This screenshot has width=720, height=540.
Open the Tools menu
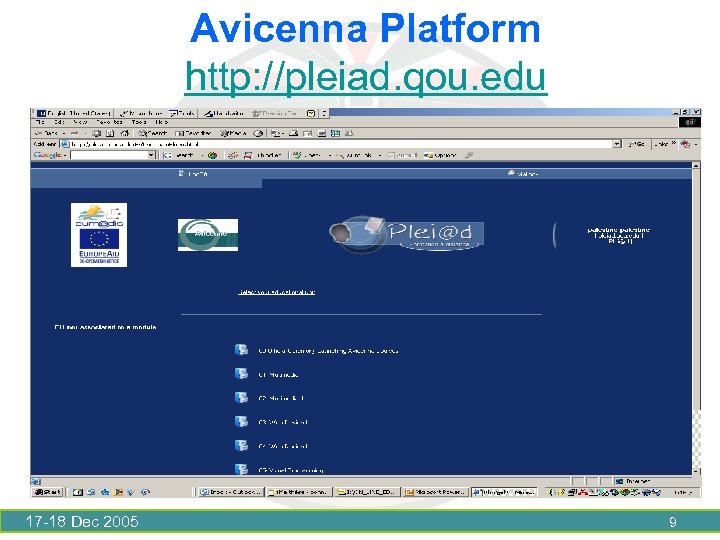click(138, 122)
